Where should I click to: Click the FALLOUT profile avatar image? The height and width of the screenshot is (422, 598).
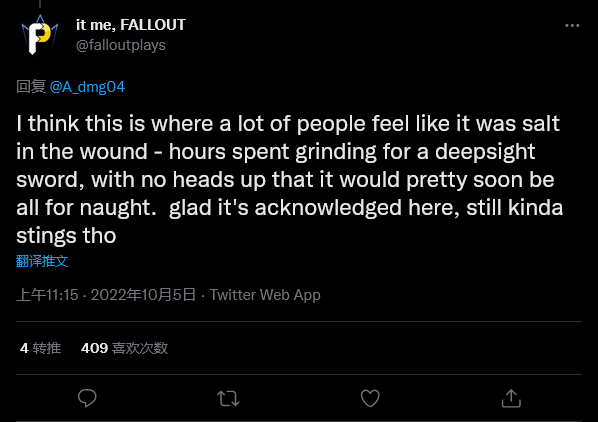(40, 35)
